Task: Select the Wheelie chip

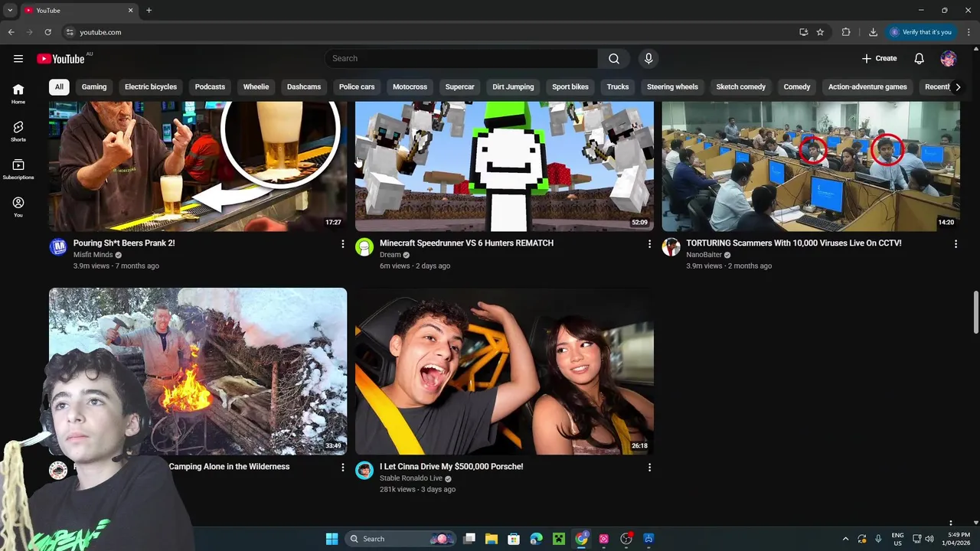Action: pos(256,86)
